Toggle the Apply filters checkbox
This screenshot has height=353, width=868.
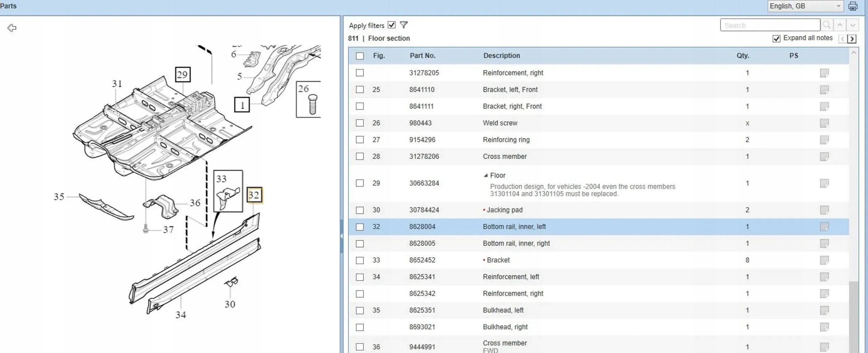point(392,25)
